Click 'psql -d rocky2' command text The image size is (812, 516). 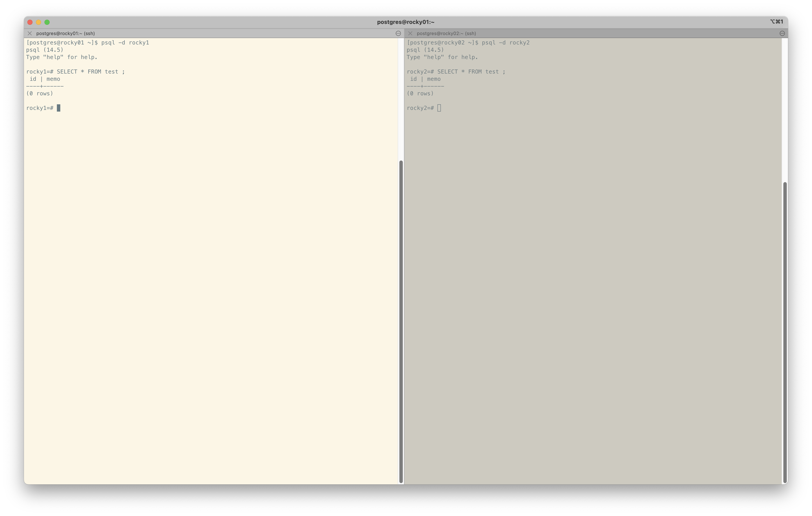pyautogui.click(x=505, y=43)
